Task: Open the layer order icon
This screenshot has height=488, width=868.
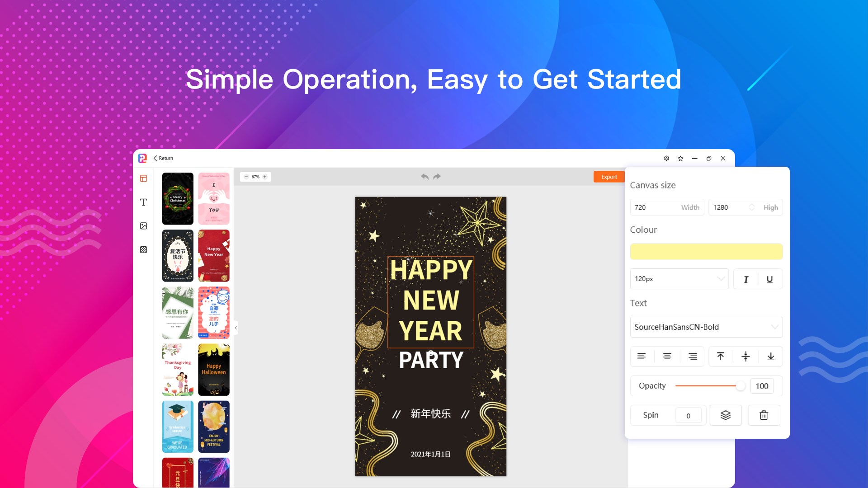Action: pyautogui.click(x=725, y=415)
